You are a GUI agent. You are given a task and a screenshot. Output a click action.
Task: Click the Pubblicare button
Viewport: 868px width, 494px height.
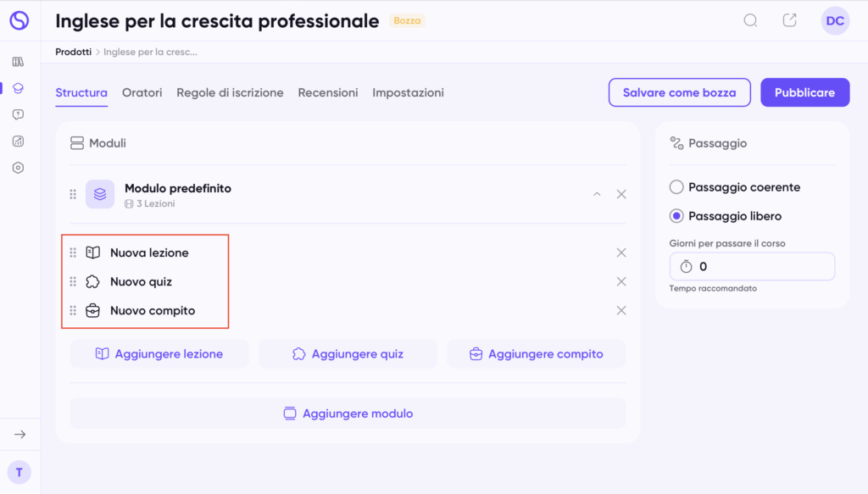pyautogui.click(x=804, y=92)
